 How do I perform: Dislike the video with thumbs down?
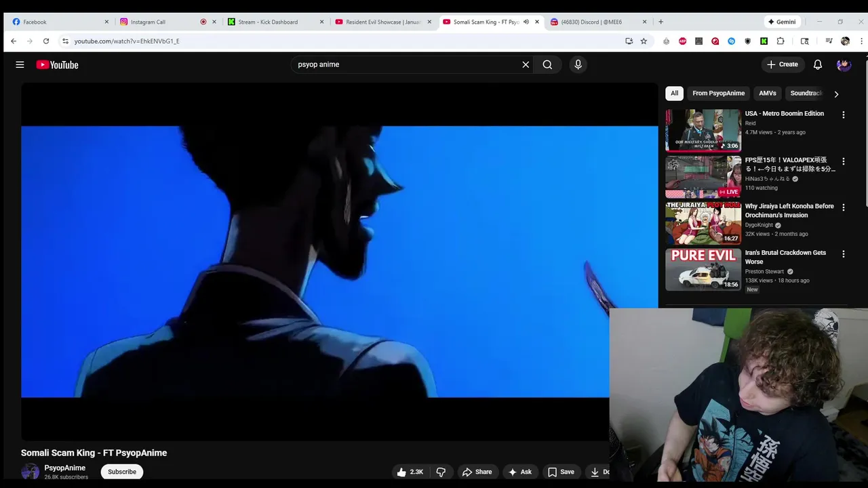(441, 472)
